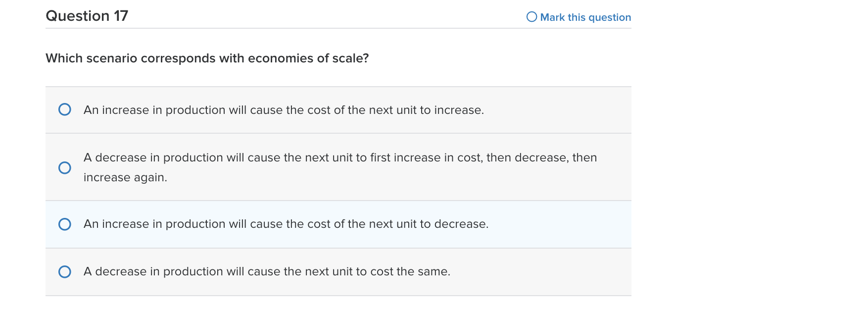Viewport: 868px width, 313px height.
Task: Select radio for cost staying the same answer
Action: [65, 272]
